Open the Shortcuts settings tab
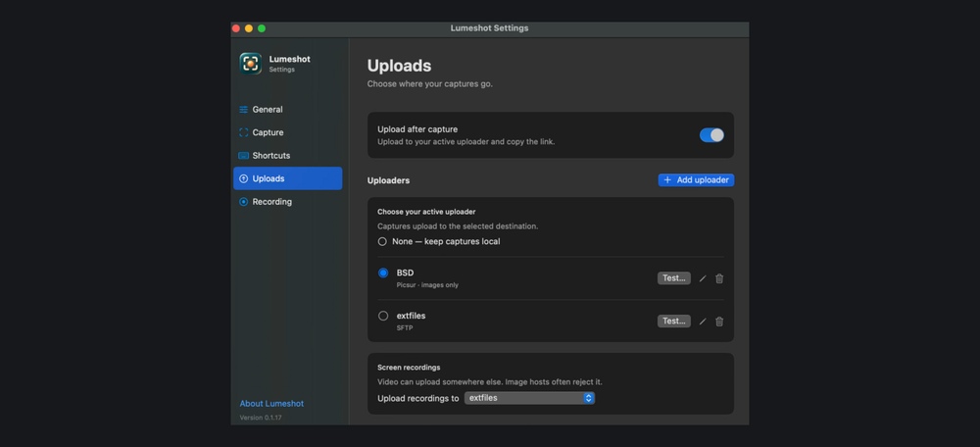This screenshot has height=447, width=980. pos(287,156)
